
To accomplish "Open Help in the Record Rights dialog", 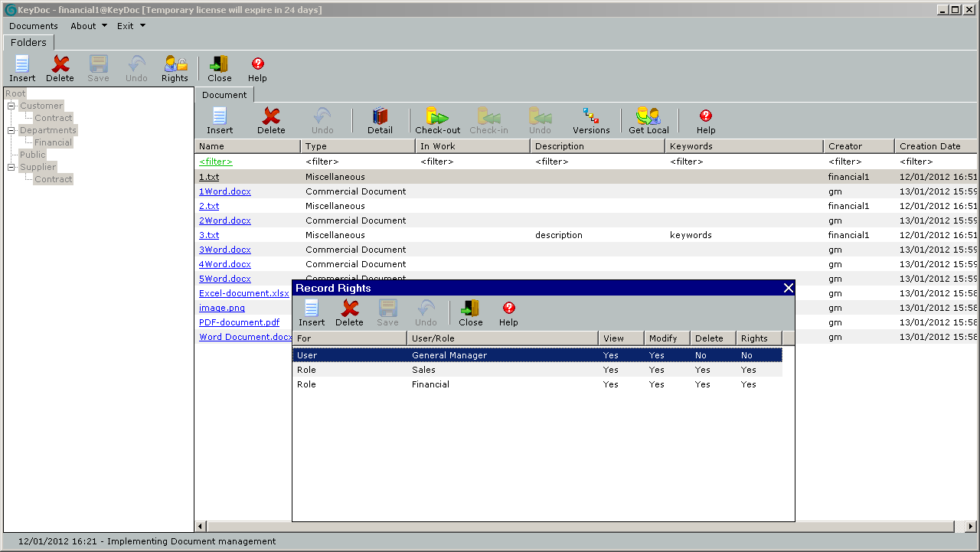I will (508, 312).
